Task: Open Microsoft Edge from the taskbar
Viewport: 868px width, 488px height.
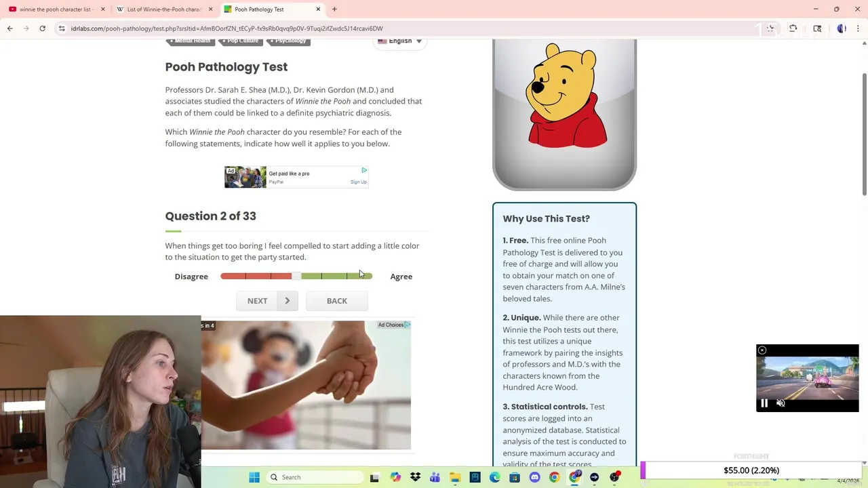Action: point(495,477)
